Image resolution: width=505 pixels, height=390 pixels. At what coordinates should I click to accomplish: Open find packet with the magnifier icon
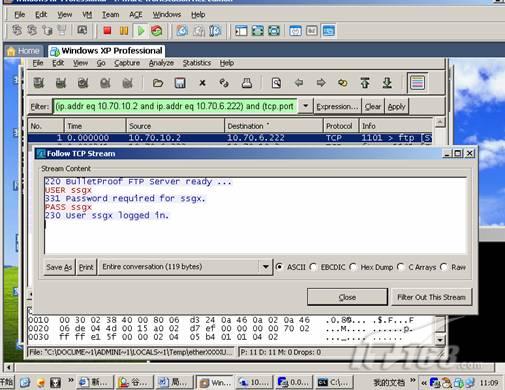tap(276, 83)
